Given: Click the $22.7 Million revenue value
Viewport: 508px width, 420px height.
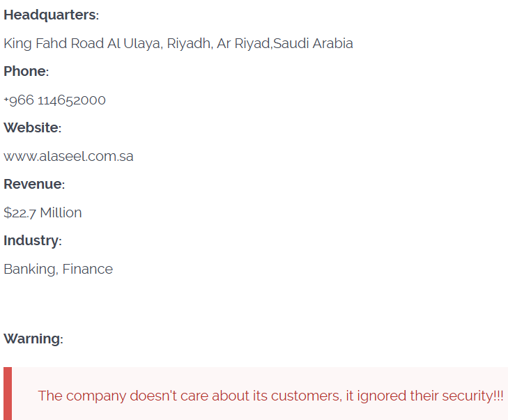Looking at the screenshot, I should tap(43, 213).
